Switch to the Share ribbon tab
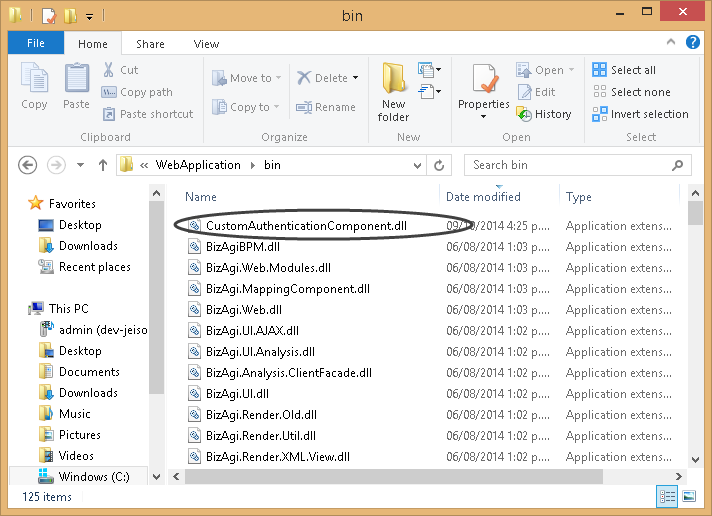This screenshot has width=712, height=516. pyautogui.click(x=150, y=44)
